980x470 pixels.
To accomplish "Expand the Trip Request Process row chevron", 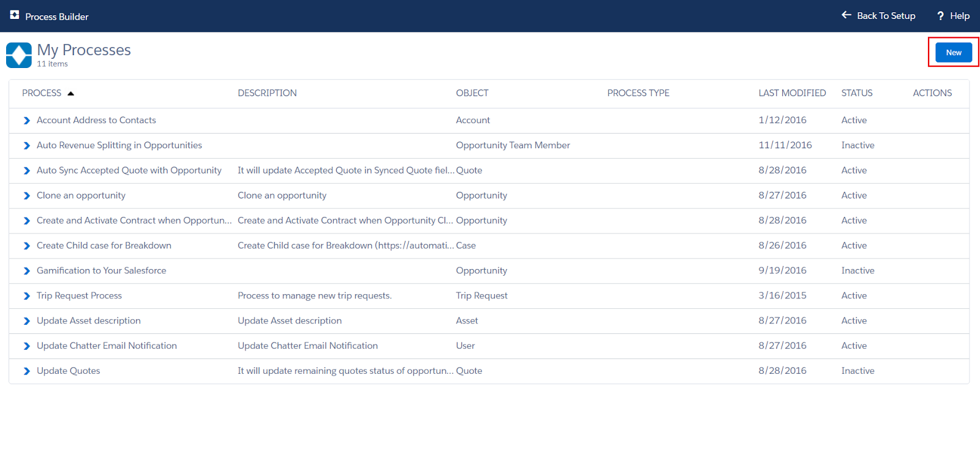I will 26,297.
